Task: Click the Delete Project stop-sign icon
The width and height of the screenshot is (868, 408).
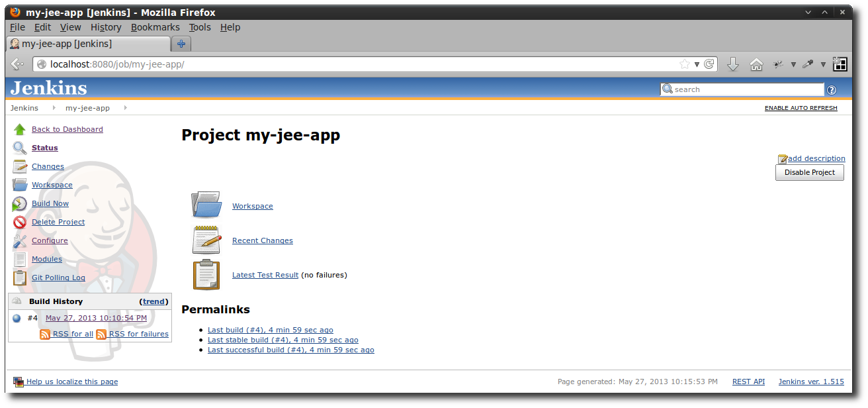Action: click(x=19, y=222)
